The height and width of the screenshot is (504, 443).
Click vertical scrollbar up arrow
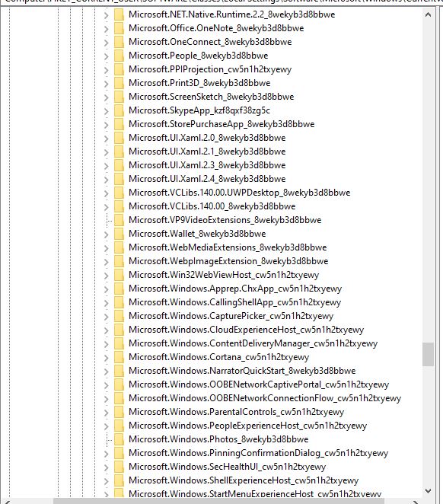428,14
